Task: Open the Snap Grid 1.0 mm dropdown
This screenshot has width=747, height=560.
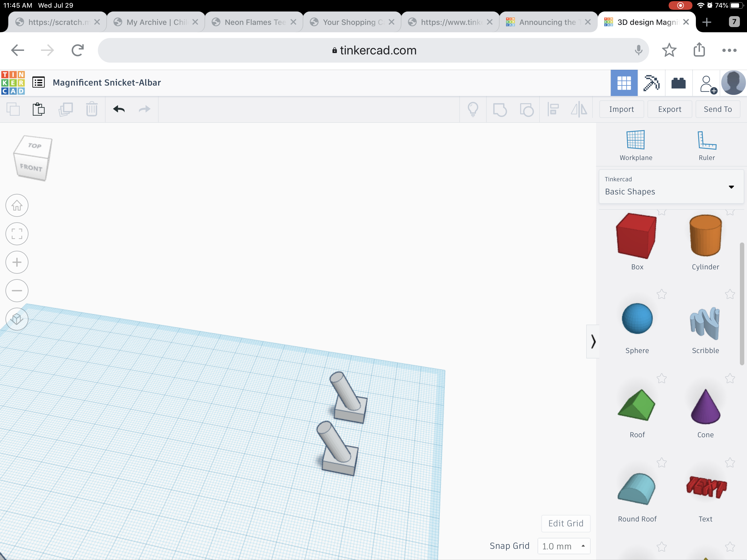Action: tap(564, 546)
